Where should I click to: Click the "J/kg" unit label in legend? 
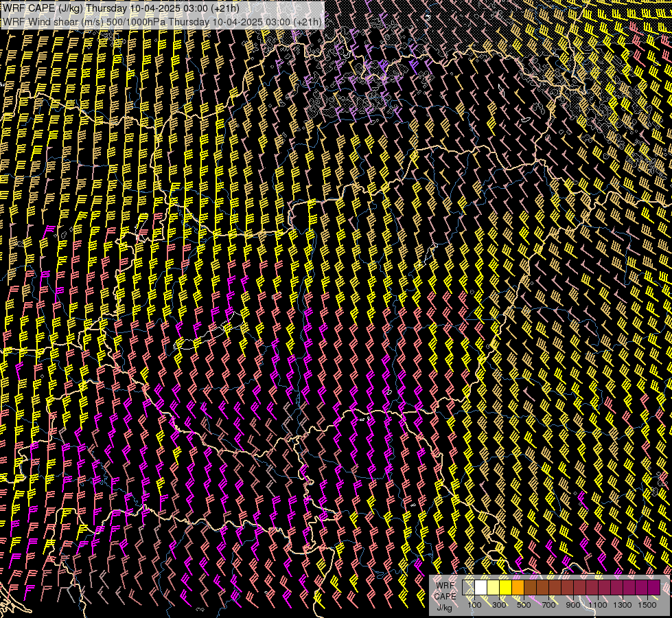444,608
